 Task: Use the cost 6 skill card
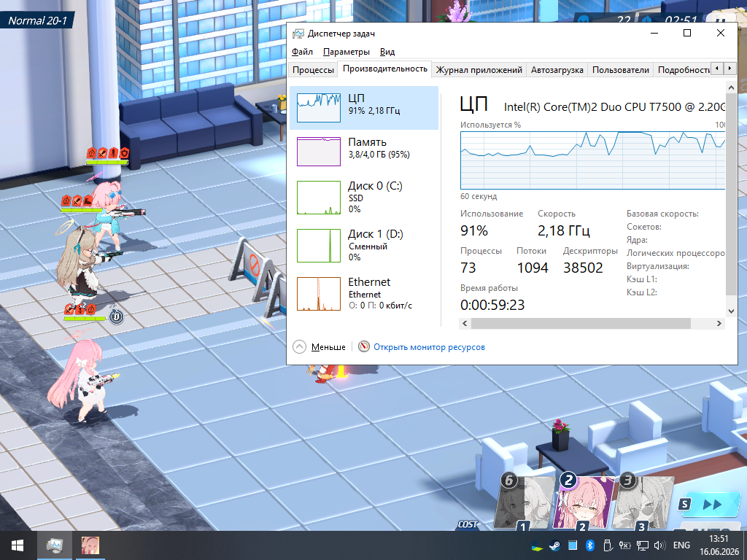coord(524,502)
